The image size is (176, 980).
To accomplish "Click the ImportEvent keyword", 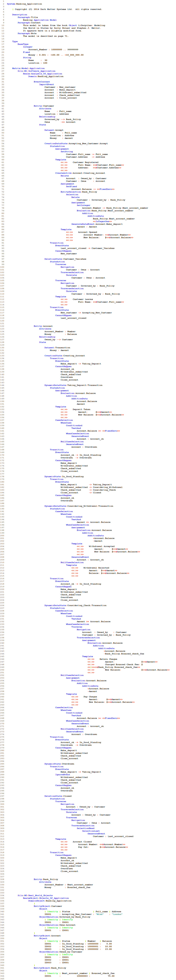I will pos(46,84).
